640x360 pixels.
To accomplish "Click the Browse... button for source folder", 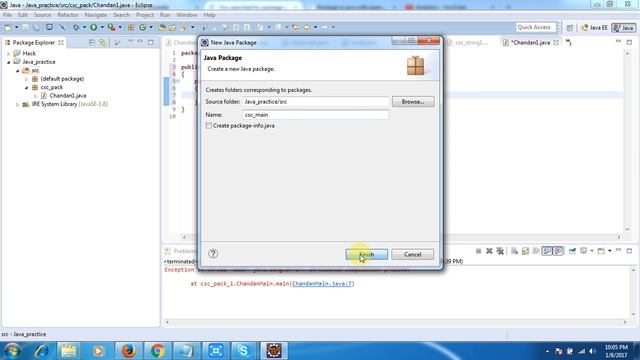I will pos(413,102).
